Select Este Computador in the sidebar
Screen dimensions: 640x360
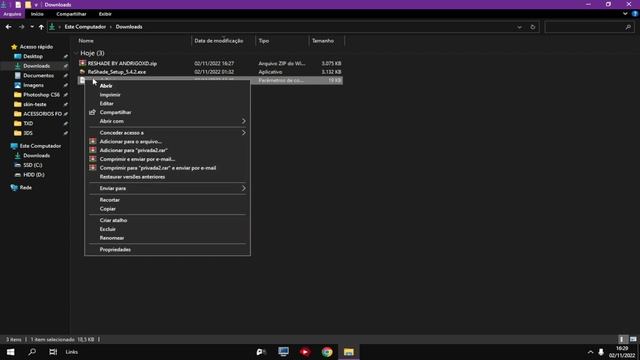(40, 146)
